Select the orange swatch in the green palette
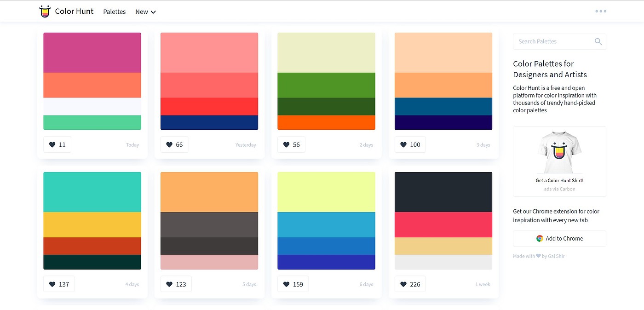This screenshot has width=644, height=310. click(x=326, y=122)
